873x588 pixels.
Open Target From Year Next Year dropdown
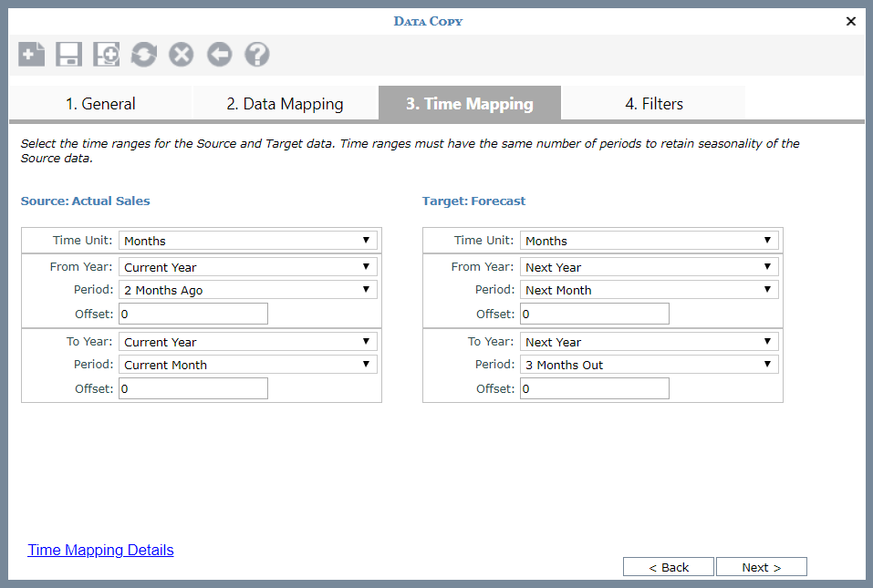tap(650, 266)
